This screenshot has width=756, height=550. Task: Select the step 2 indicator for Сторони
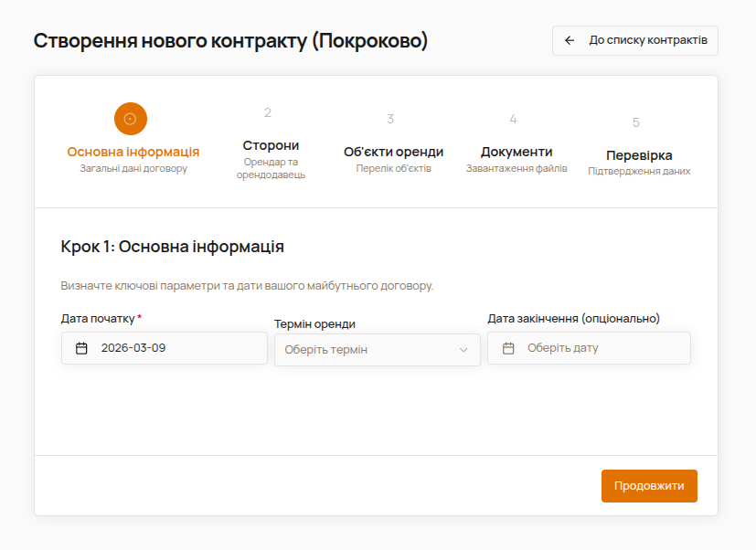(267, 113)
